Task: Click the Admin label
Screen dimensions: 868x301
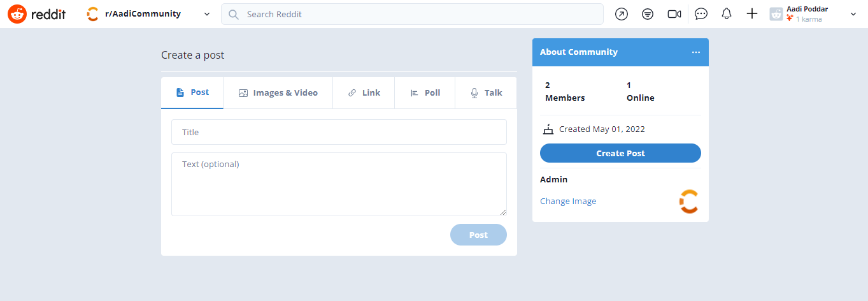Action: click(553, 180)
